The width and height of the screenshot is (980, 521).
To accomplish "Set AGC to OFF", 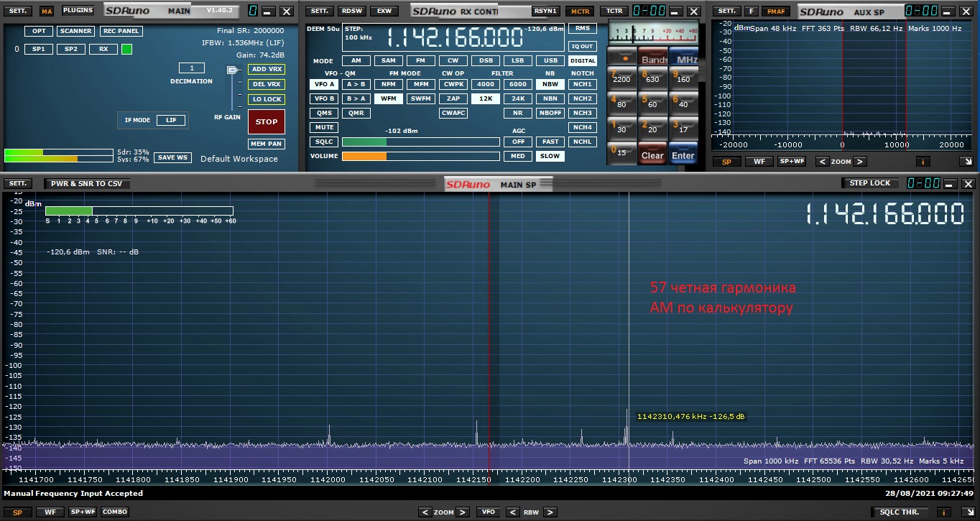I will 517,142.
